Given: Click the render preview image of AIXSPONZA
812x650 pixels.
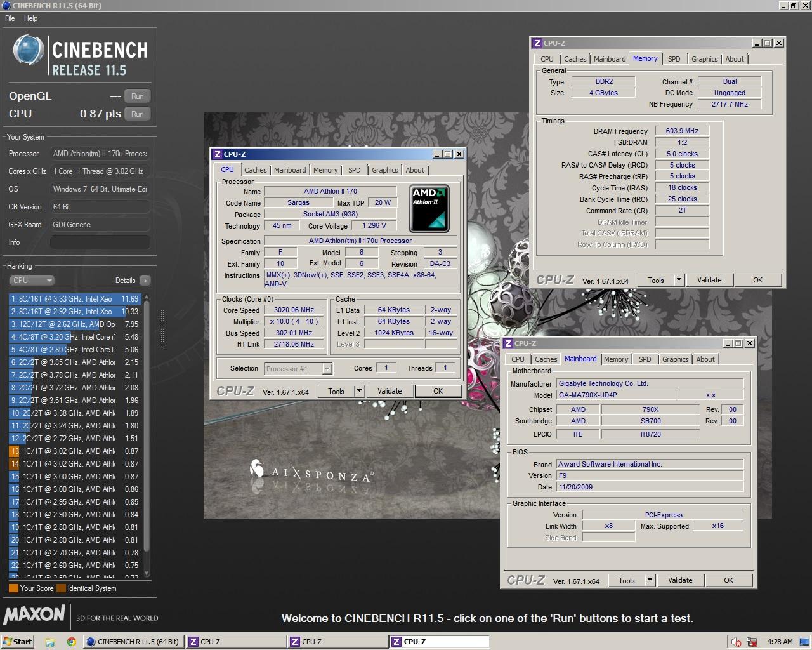Looking at the screenshot, I should [x=487, y=315].
